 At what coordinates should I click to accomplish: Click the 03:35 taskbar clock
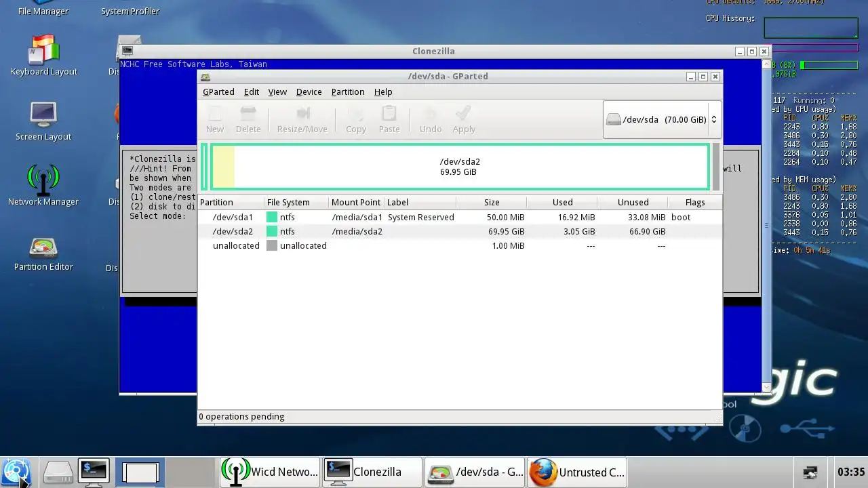coord(851,472)
